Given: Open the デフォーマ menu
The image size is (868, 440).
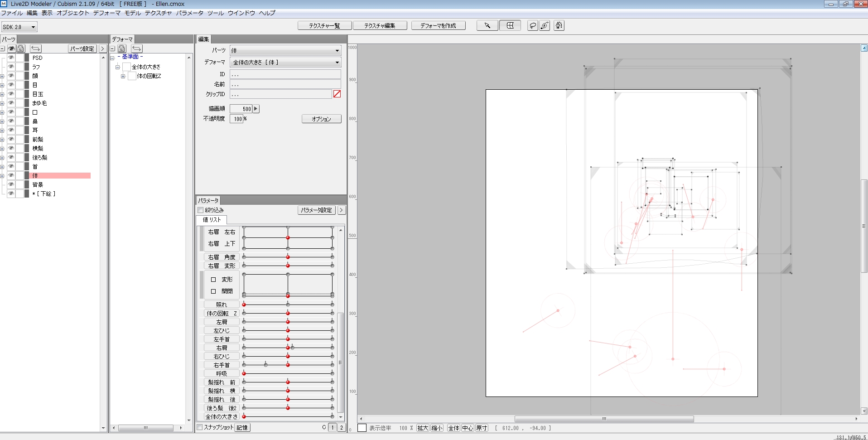Looking at the screenshot, I should (107, 13).
